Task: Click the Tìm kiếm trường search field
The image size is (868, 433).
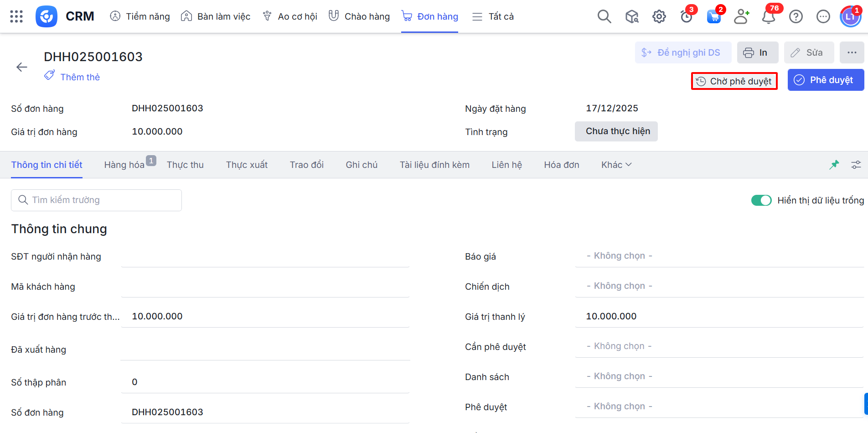Action: [x=97, y=200]
